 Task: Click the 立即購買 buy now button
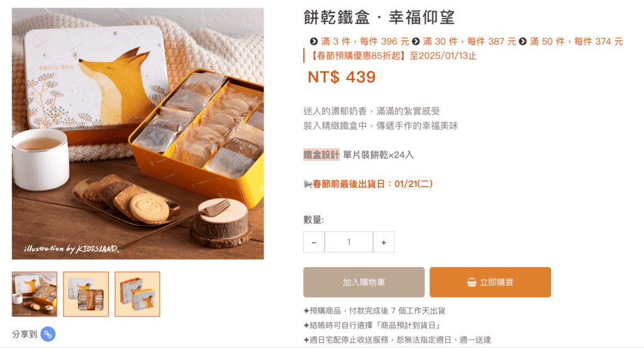pyautogui.click(x=490, y=282)
